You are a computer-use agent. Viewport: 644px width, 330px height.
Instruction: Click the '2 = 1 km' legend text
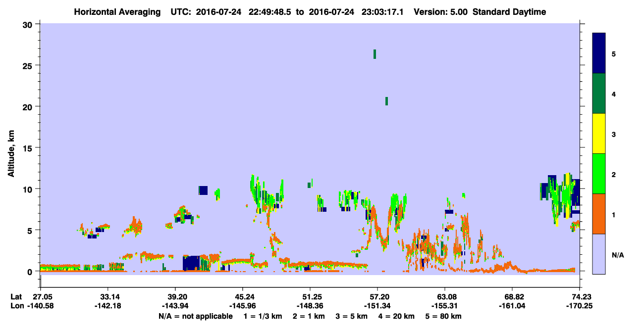click(x=308, y=316)
